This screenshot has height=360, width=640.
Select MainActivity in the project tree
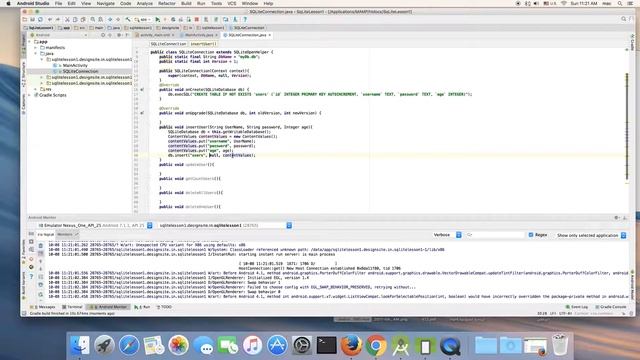pos(75,65)
